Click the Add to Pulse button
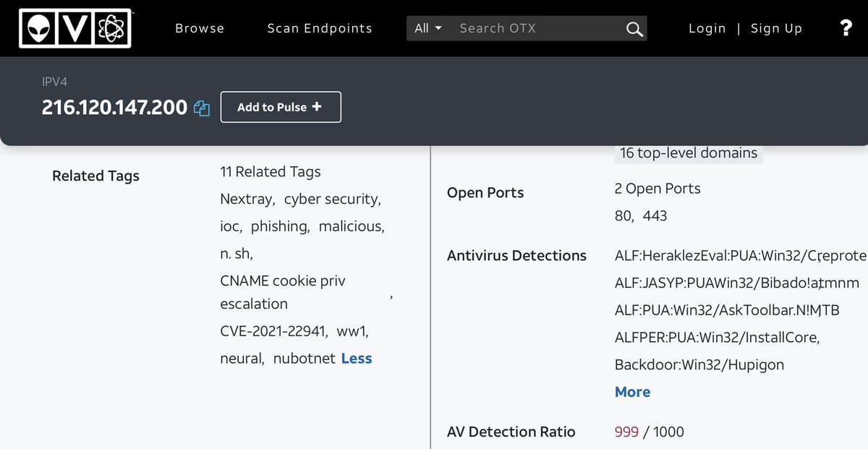Screen dimensions: 868x449 pos(280,107)
